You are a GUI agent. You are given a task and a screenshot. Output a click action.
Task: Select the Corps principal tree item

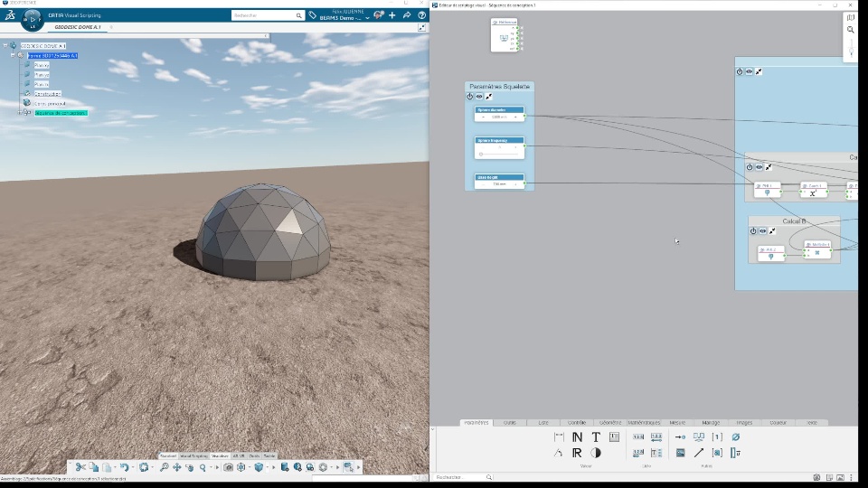[50, 103]
